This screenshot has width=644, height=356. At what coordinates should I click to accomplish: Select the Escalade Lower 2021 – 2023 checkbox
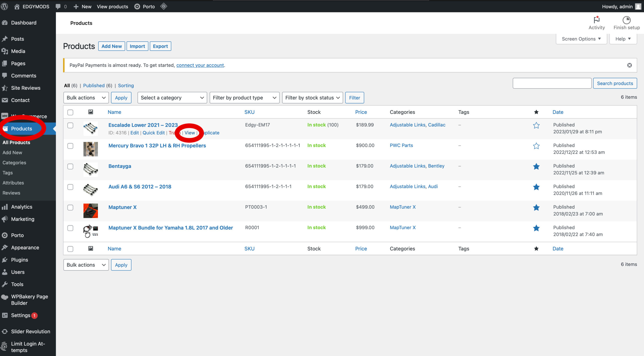click(x=70, y=125)
